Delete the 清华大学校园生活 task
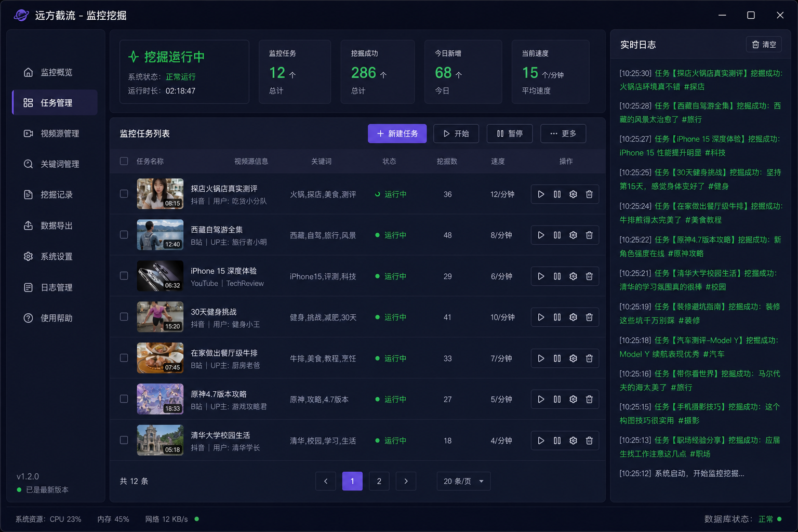Image resolution: width=798 pixels, height=532 pixels. point(589,441)
